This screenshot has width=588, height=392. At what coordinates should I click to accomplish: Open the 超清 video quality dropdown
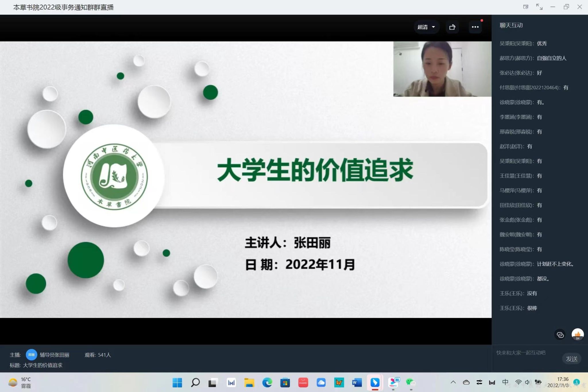click(x=426, y=27)
